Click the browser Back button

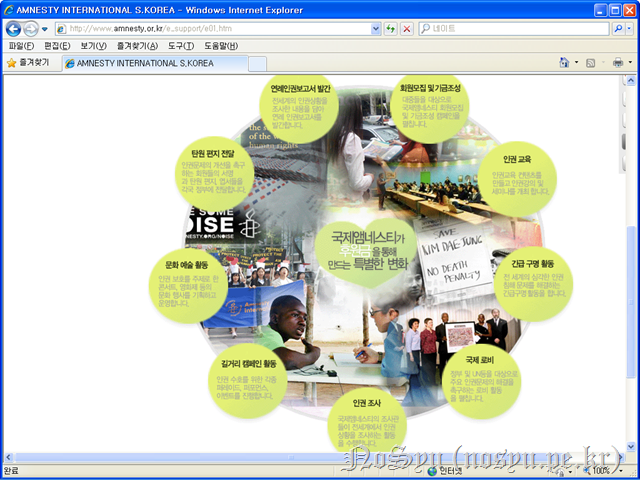coord(12,28)
